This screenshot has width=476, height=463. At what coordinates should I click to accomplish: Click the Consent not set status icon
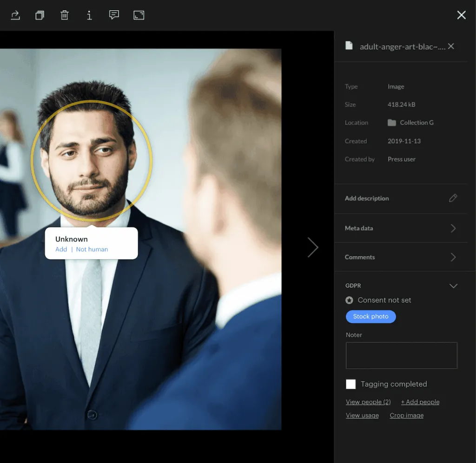click(x=349, y=300)
